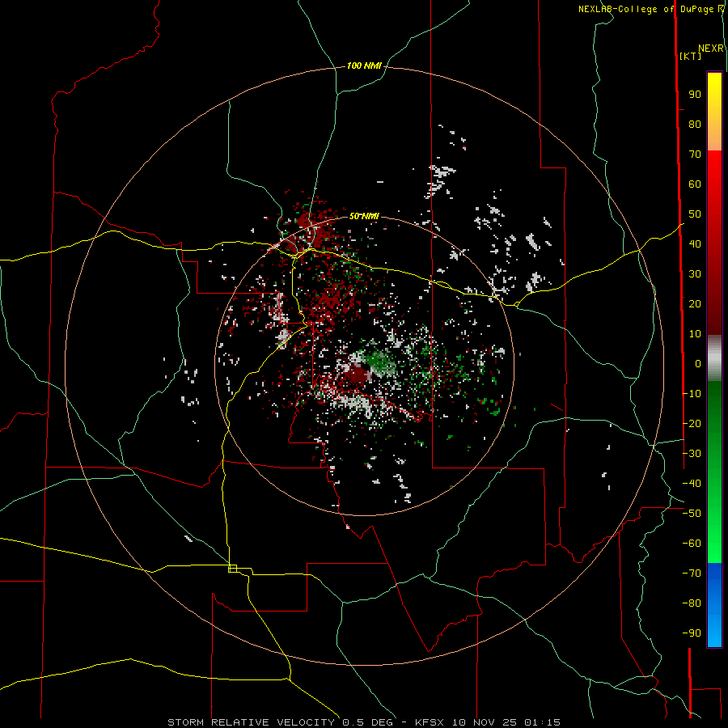Click the -80 scale value
Screen dimensions: 728x728
tap(692, 603)
